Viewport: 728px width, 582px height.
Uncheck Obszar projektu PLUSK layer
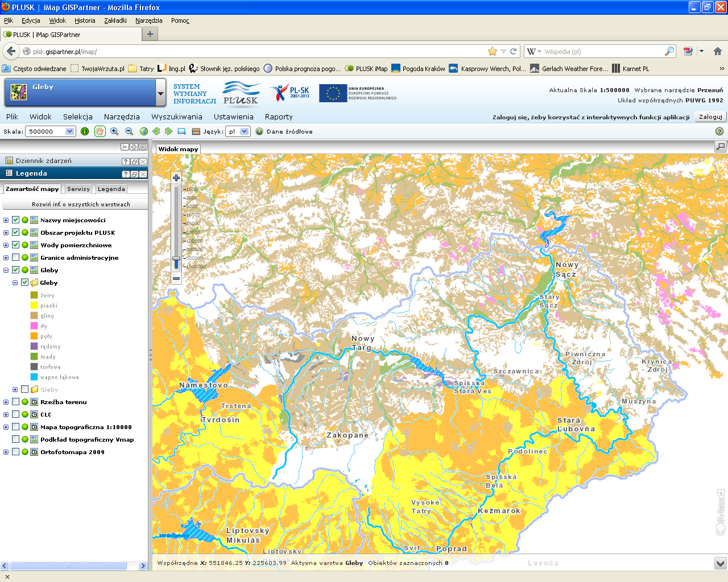click(x=16, y=232)
